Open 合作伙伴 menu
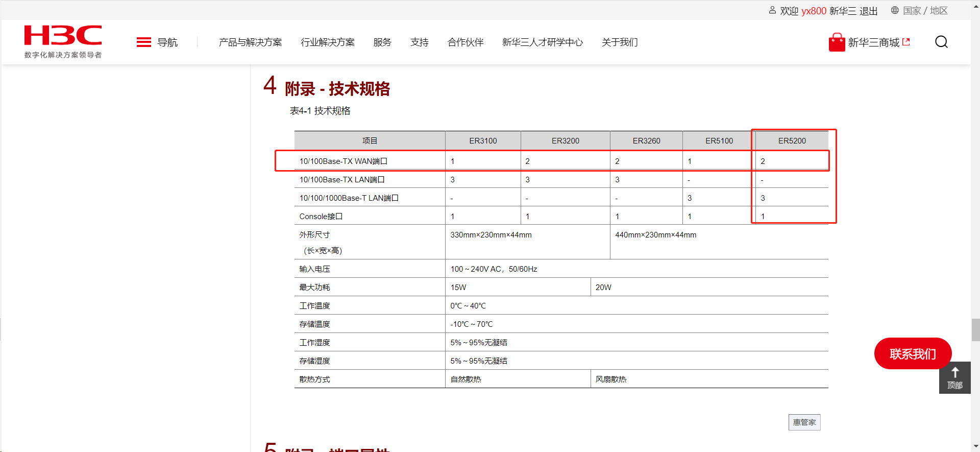The width and height of the screenshot is (980, 452). pos(465,42)
